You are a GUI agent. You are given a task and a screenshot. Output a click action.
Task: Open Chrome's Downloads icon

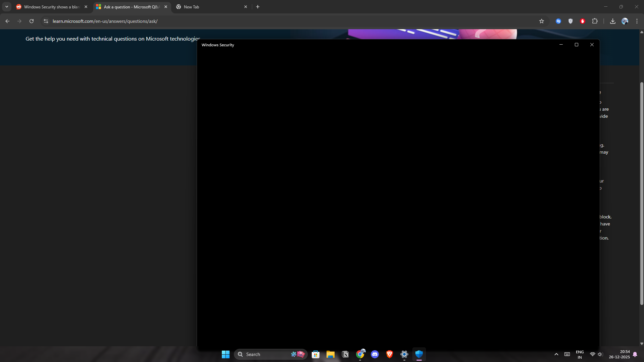pos(612,21)
